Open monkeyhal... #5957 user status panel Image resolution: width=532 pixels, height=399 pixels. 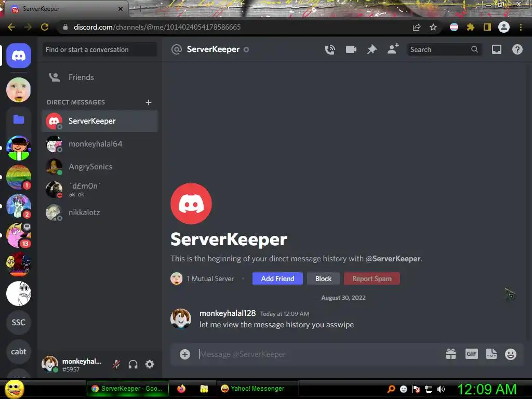tap(73, 365)
